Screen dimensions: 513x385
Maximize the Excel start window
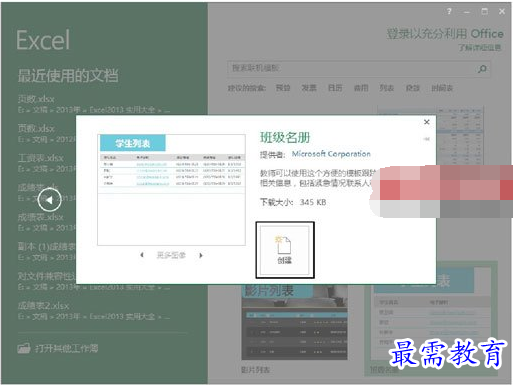484,12
